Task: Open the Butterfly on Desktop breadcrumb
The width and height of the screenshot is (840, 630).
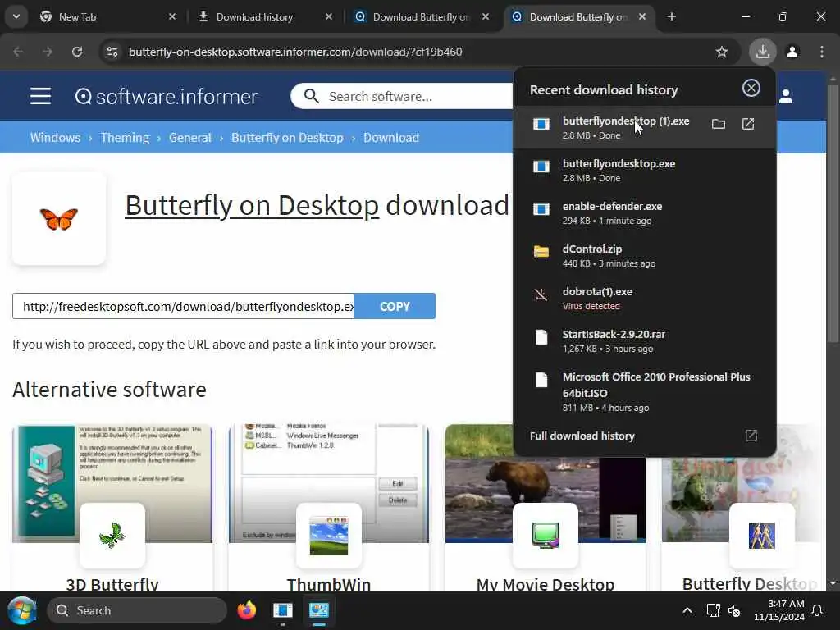Action: 287,138
